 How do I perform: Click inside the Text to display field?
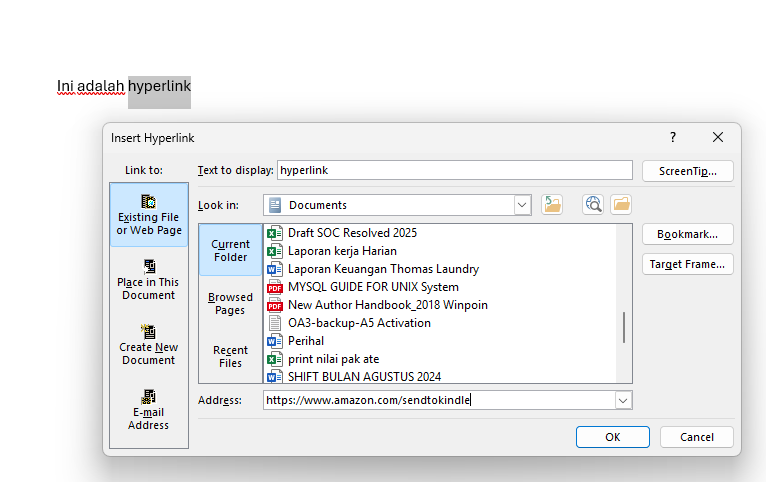pyautogui.click(x=454, y=171)
